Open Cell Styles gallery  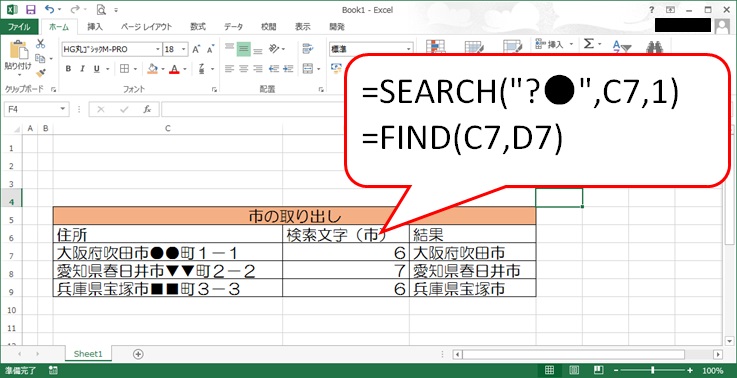(513, 47)
